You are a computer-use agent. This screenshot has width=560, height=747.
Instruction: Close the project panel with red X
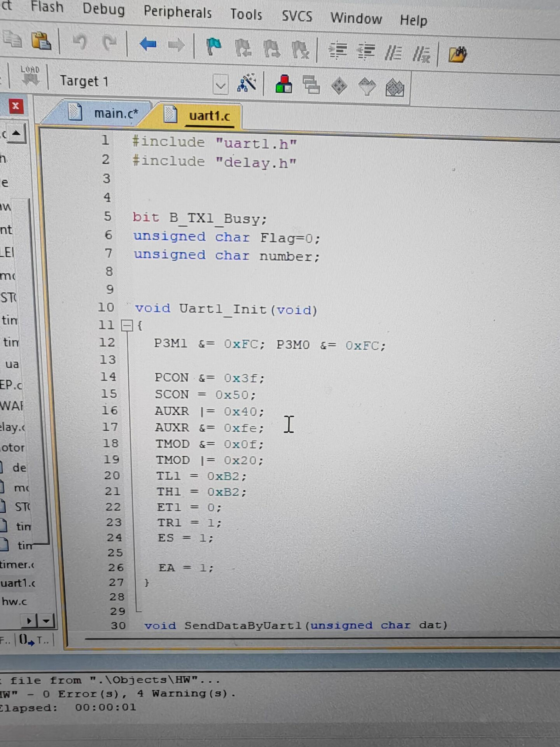(x=16, y=106)
